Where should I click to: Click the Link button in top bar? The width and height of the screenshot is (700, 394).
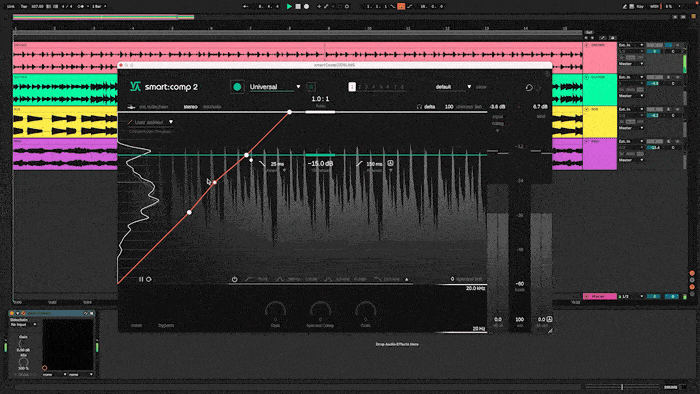[10, 6]
